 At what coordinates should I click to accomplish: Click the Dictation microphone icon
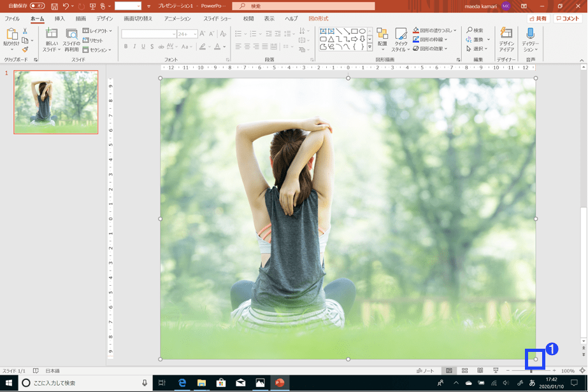pos(530,33)
